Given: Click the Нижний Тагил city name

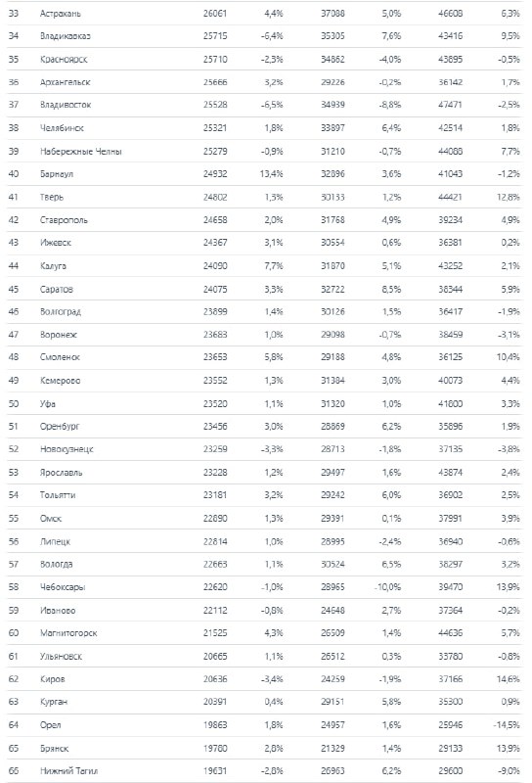Looking at the screenshot, I should 68,771.
